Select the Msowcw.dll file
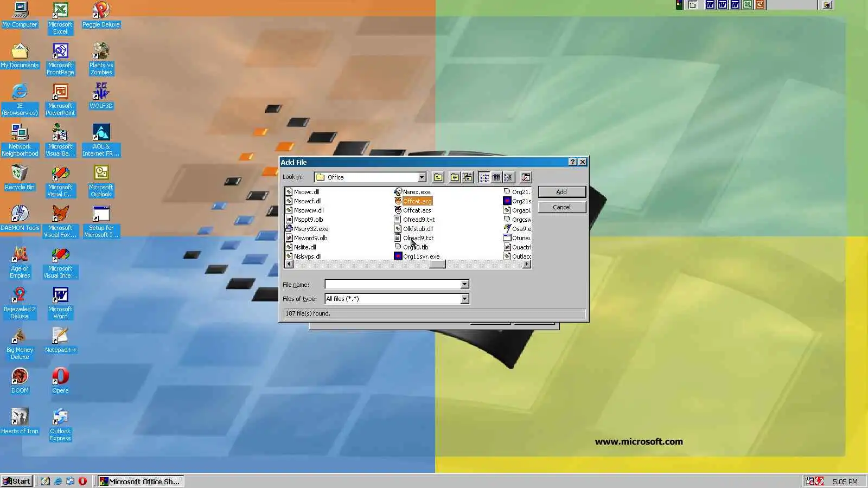 pyautogui.click(x=305, y=210)
